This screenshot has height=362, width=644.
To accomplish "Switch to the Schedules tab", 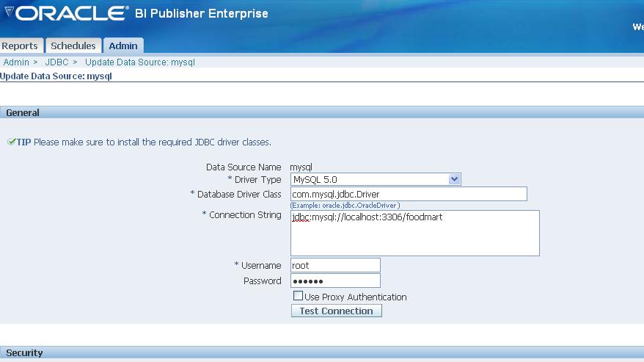I will tap(73, 46).
